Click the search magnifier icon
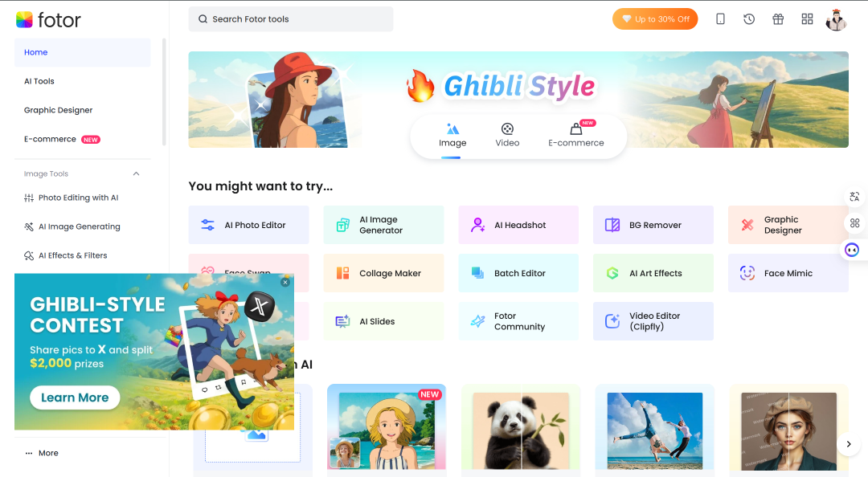Image resolution: width=868 pixels, height=477 pixels. pyautogui.click(x=203, y=18)
